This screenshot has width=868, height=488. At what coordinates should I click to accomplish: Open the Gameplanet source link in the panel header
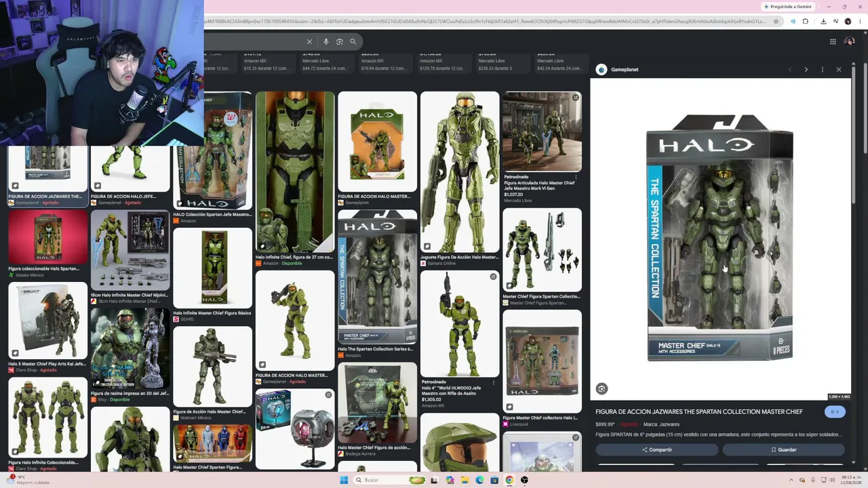618,69
